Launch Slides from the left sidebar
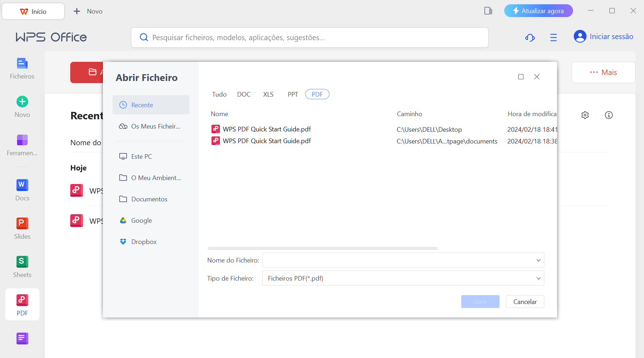 tap(22, 229)
